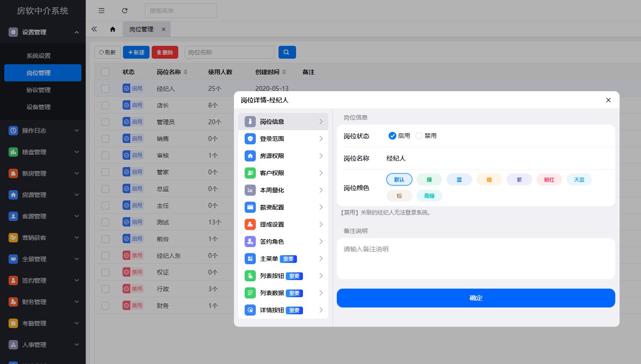Open 登录范围 section via its right chevron
Viewport: 641px width, 364px height.
[321, 139]
